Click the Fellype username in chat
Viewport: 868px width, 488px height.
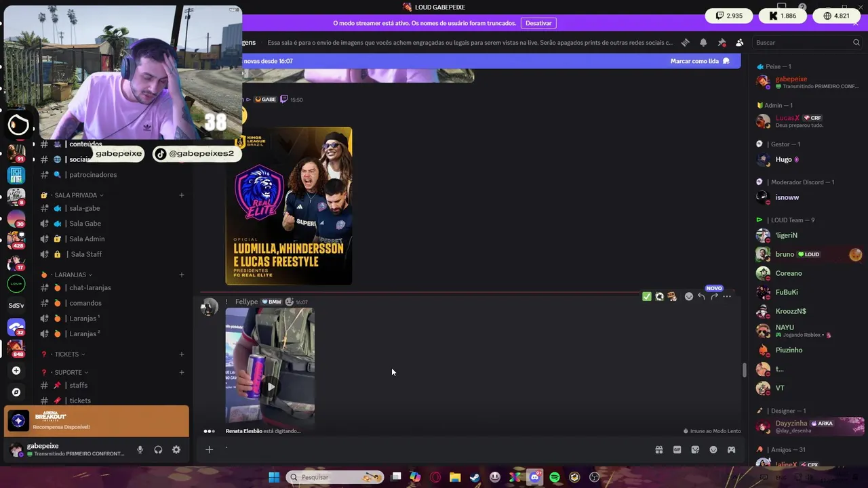tap(247, 302)
